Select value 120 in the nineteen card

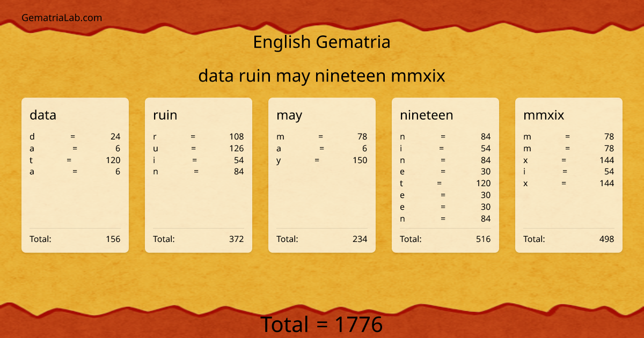click(x=484, y=183)
